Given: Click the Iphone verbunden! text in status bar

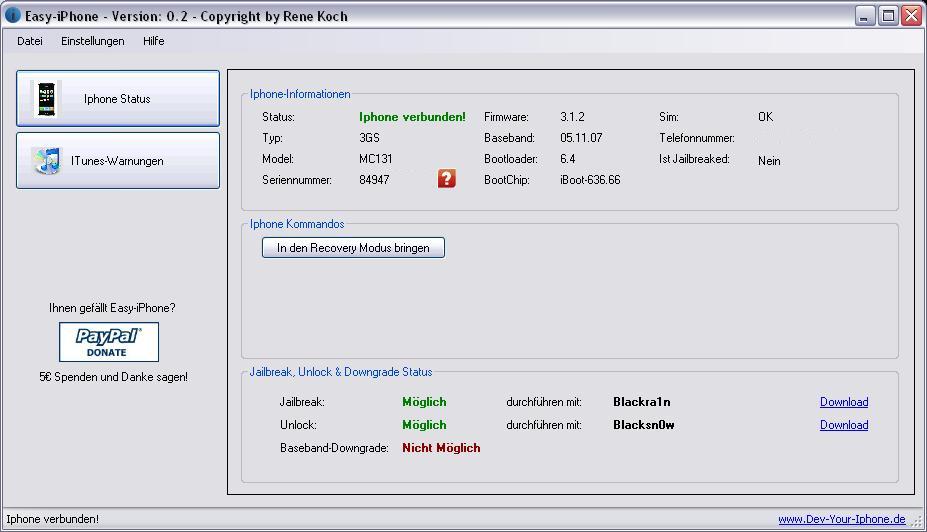Looking at the screenshot, I should click(52, 519).
